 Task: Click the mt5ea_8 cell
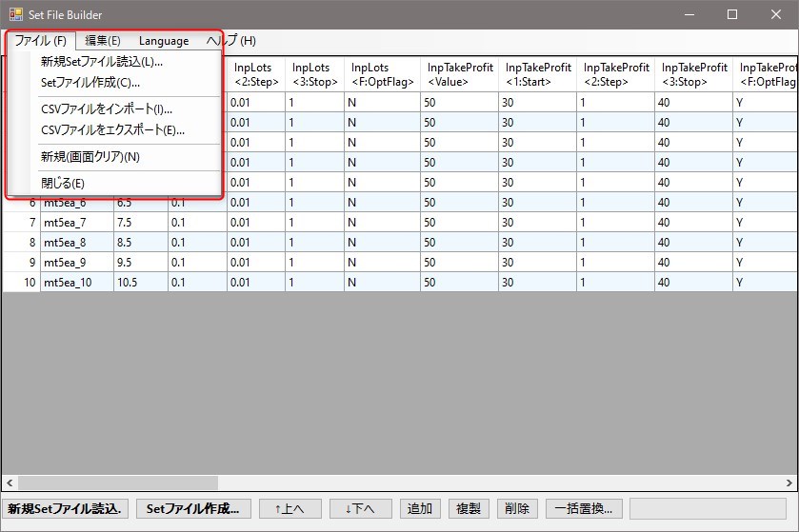point(77,243)
